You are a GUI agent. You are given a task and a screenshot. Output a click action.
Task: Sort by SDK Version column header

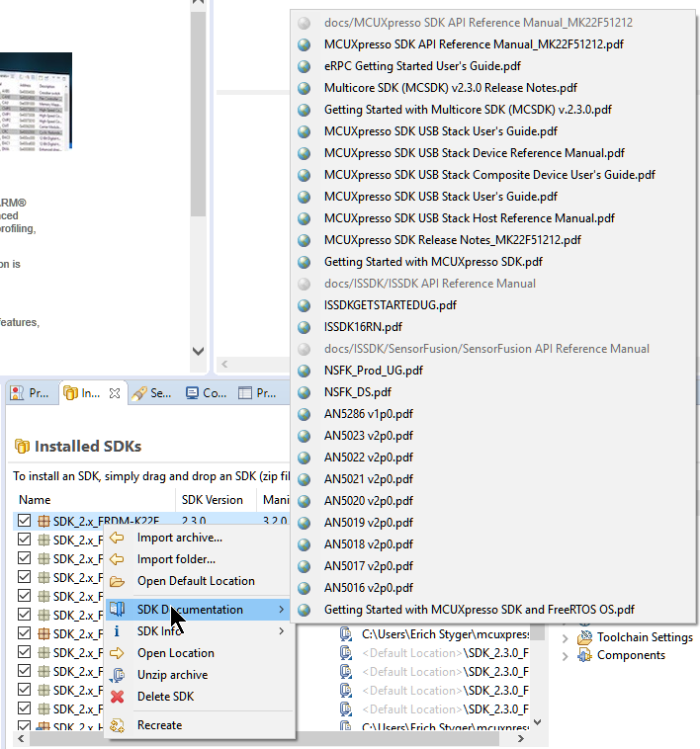[213, 500]
